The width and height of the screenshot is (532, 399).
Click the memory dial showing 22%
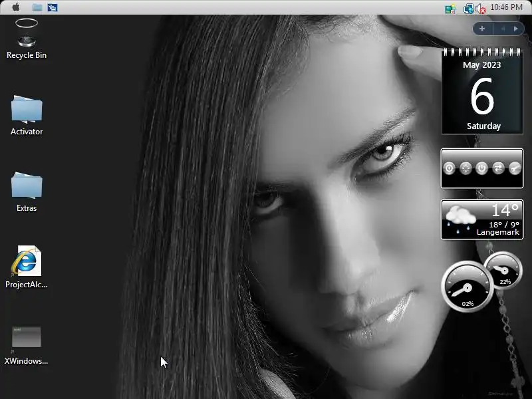503,270
